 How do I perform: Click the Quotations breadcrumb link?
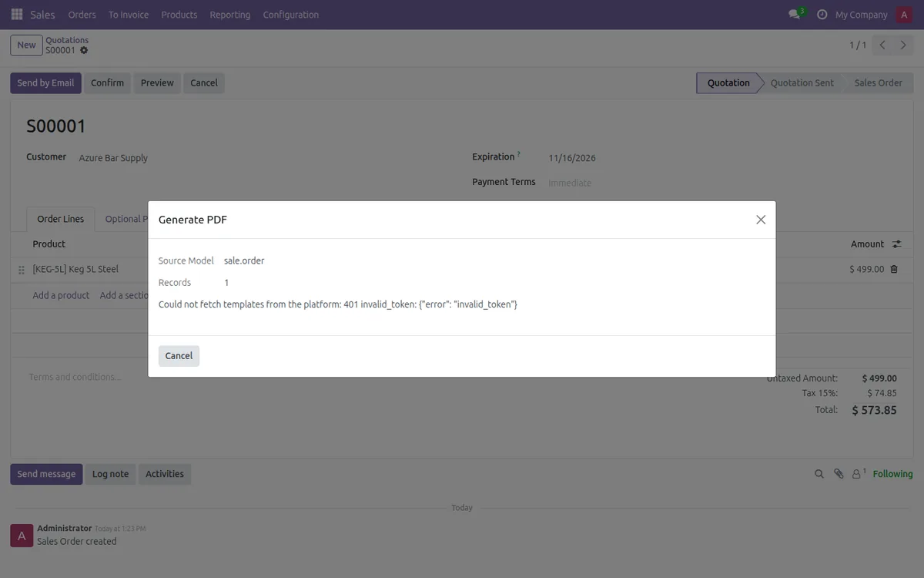pyautogui.click(x=67, y=40)
